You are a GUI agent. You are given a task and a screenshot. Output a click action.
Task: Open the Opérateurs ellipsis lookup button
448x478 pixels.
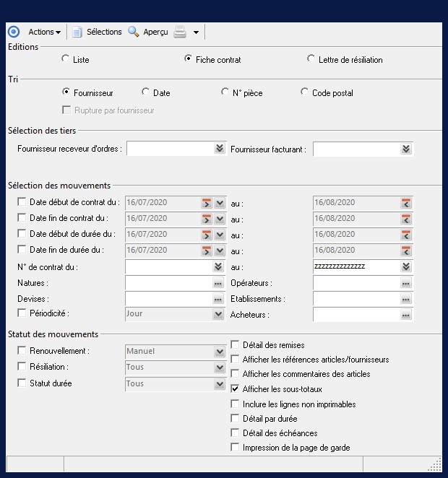[406, 283]
